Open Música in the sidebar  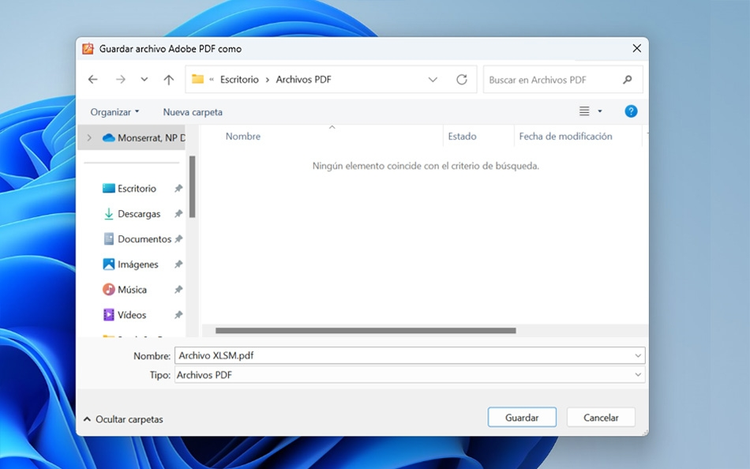tap(125, 290)
